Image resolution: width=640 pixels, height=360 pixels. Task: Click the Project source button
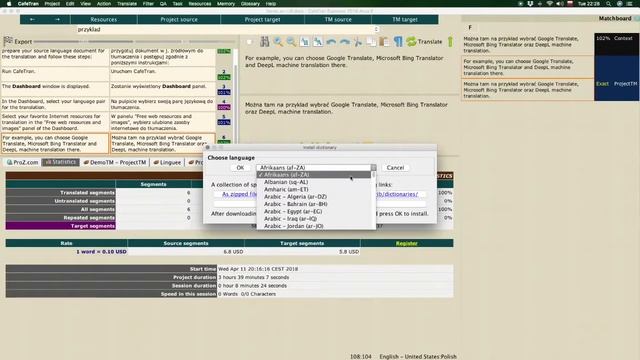179,19
